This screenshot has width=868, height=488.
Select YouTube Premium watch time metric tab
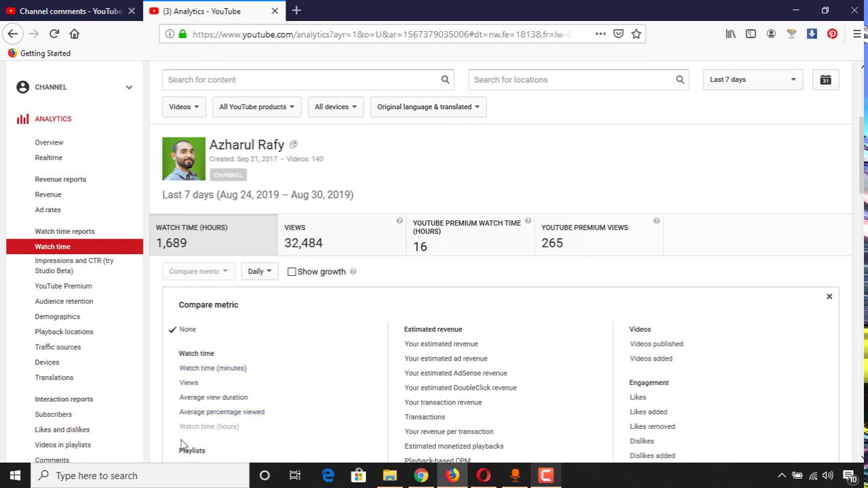click(471, 235)
